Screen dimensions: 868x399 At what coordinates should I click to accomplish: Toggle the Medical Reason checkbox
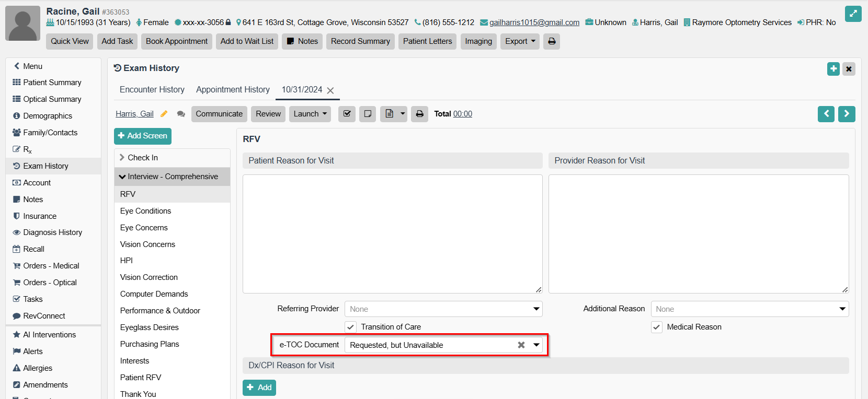657,327
